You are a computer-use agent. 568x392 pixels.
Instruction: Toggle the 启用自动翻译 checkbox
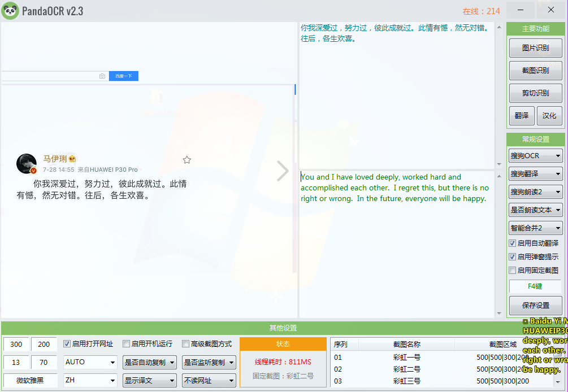point(512,243)
